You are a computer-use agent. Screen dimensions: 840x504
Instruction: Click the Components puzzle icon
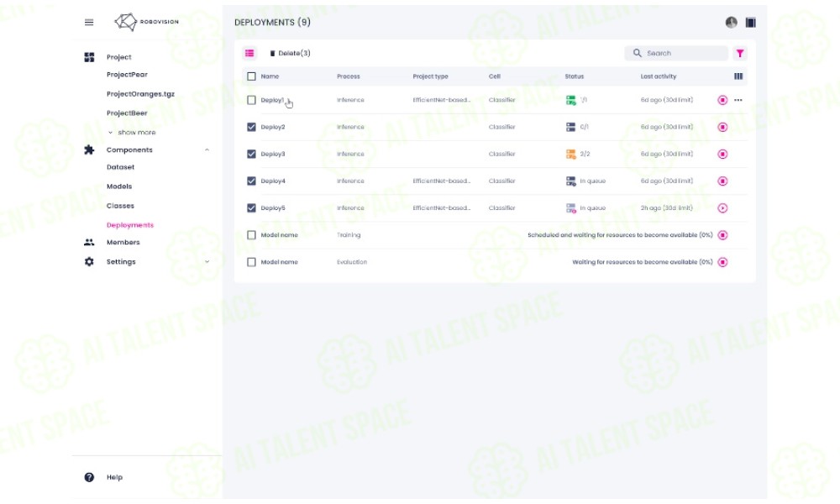[x=89, y=150]
